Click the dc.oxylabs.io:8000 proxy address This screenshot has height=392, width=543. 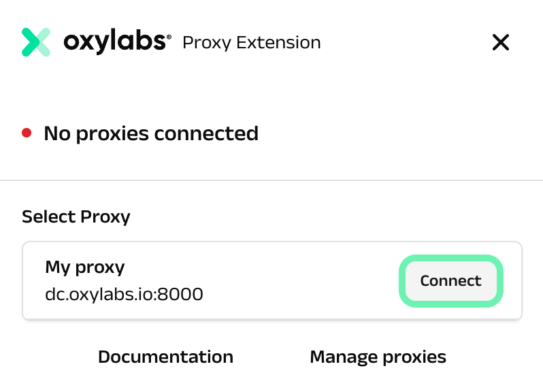pyautogui.click(x=124, y=295)
